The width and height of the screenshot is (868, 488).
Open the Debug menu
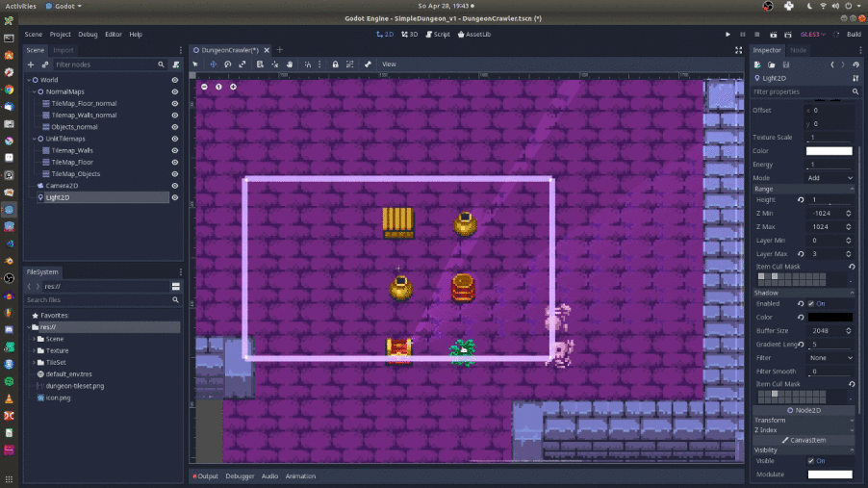pos(88,35)
